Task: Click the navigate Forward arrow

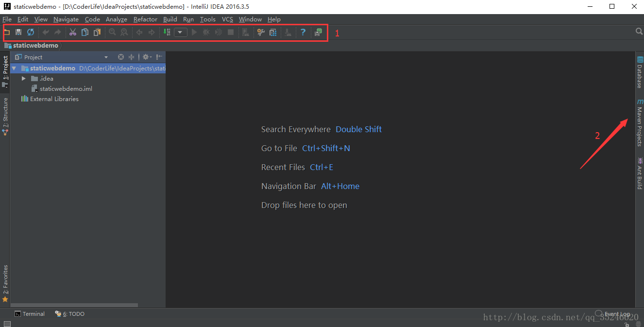Action: pyautogui.click(x=152, y=32)
